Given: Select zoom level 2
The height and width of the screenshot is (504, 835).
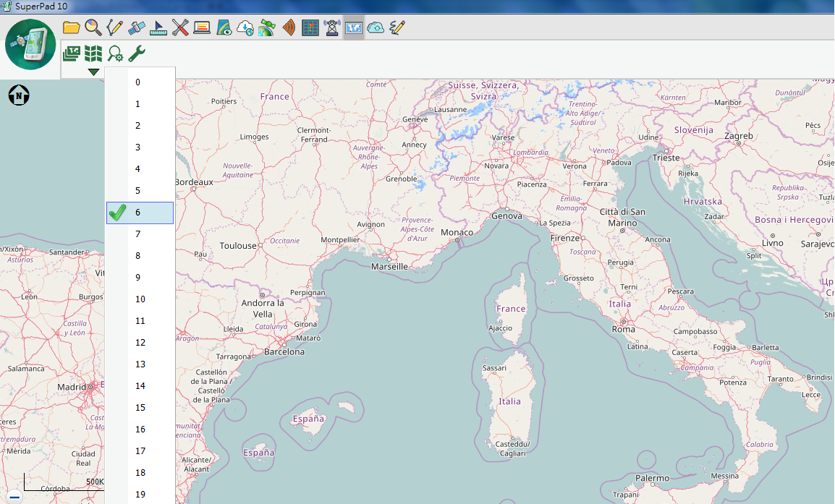Looking at the screenshot, I should (x=140, y=126).
